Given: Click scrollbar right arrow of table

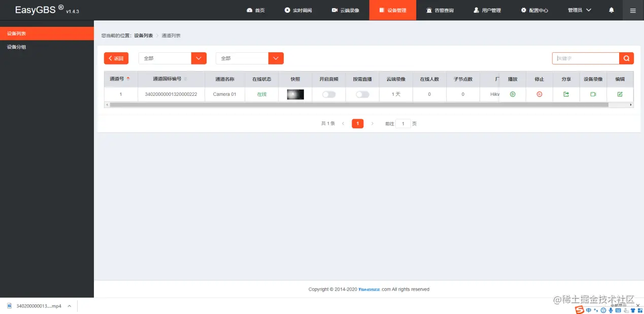Looking at the screenshot, I should click(x=631, y=104).
